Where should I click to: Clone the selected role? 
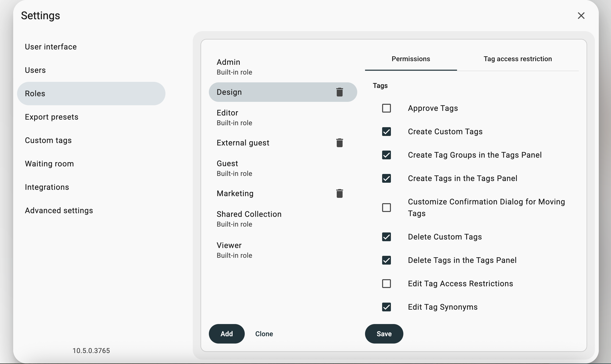tap(264, 334)
